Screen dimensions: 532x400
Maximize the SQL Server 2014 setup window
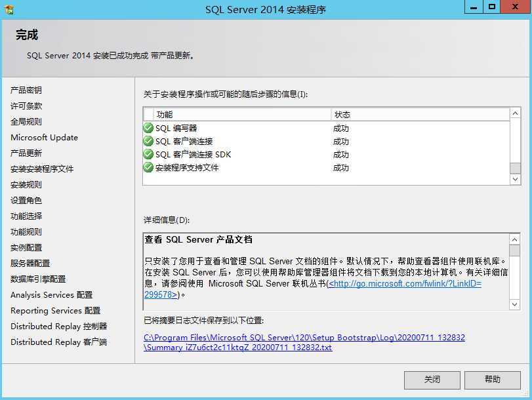(491, 7)
